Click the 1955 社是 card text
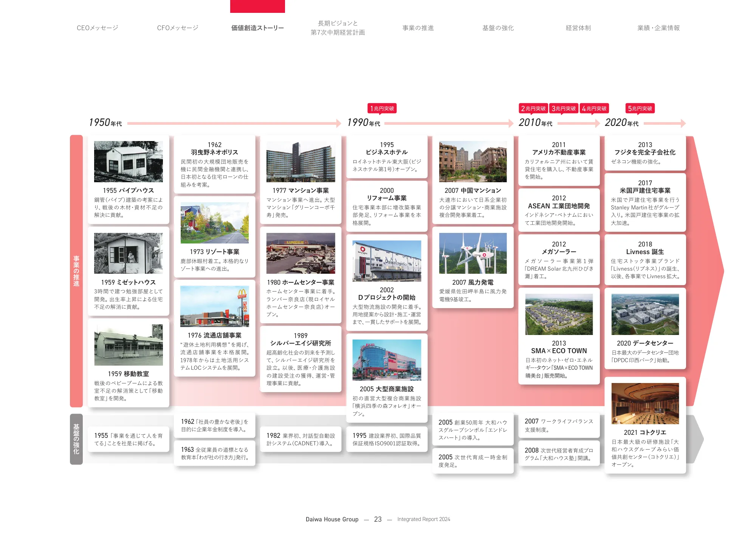 129,439
